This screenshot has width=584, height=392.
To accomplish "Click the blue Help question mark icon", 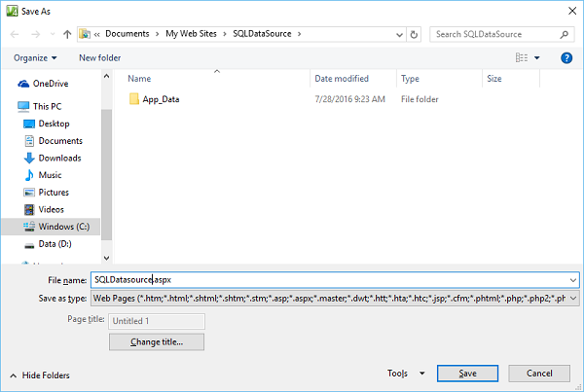I will pos(566,58).
